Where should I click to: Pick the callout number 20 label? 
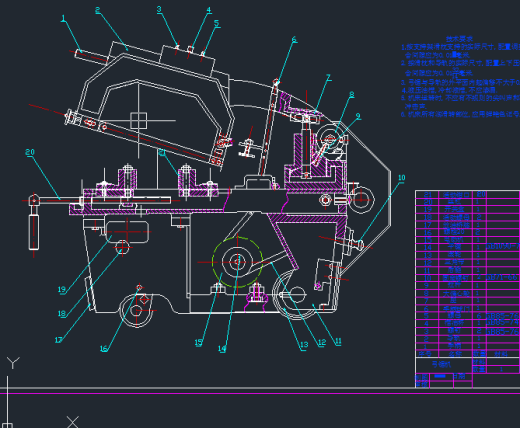[30, 152]
